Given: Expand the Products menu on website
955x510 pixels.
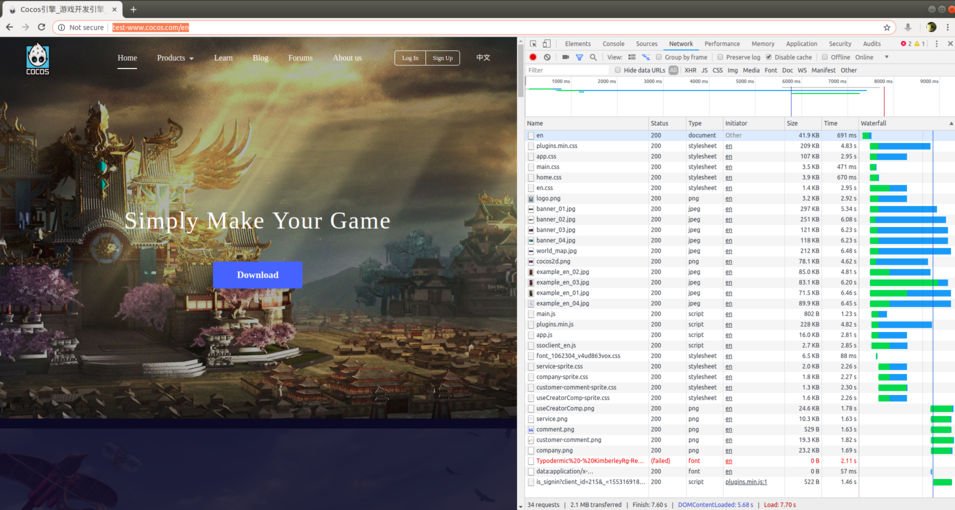Looking at the screenshot, I should pos(175,58).
